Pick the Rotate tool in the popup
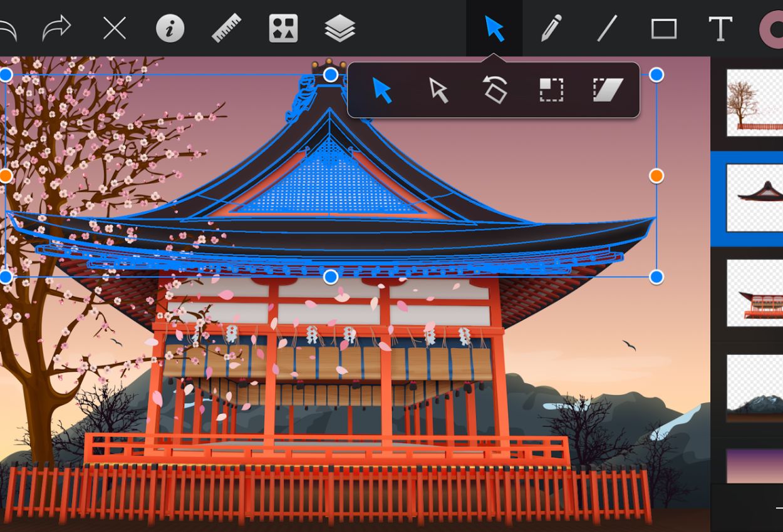This screenshot has width=783, height=532. pyautogui.click(x=495, y=90)
